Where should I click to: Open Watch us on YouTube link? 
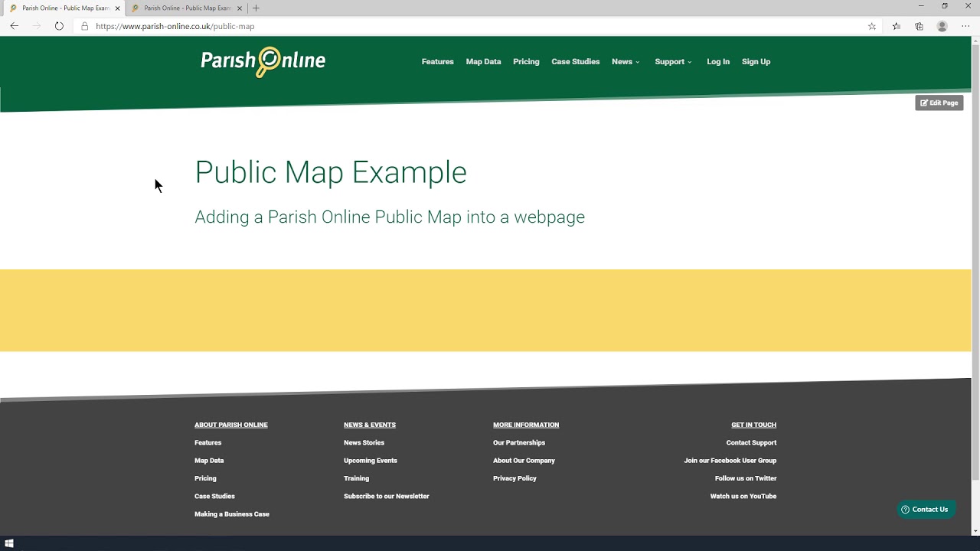743,497
